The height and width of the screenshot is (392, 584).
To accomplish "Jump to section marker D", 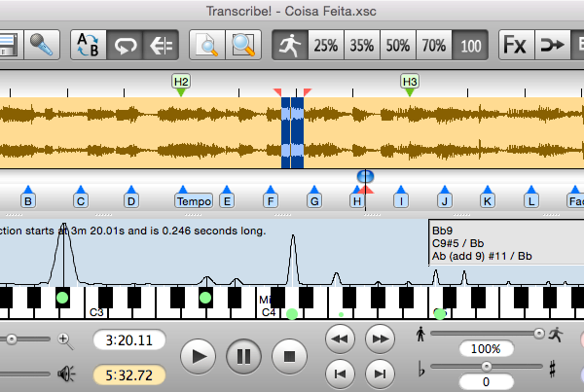I will tap(131, 201).
